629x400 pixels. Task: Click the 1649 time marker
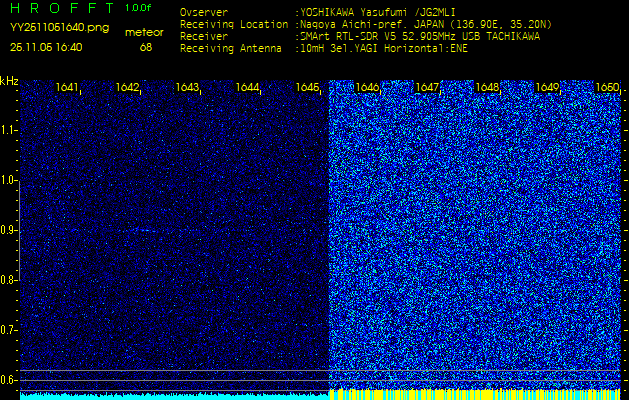(x=547, y=87)
